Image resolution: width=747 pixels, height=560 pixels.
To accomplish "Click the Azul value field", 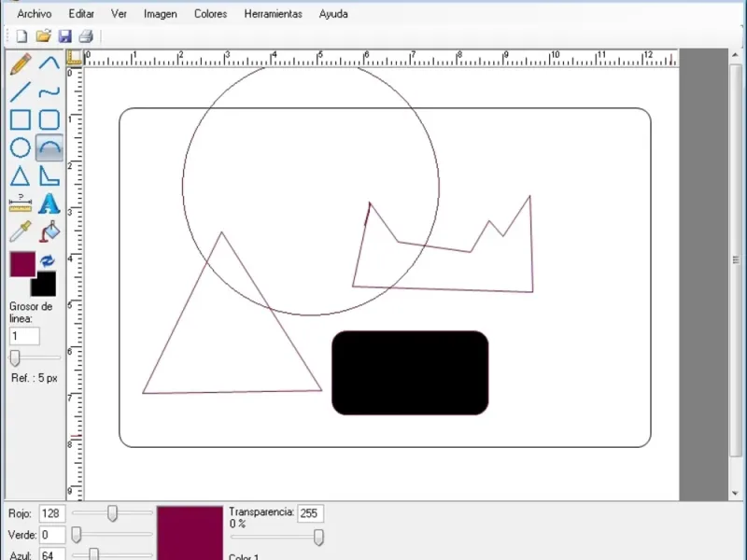I will (x=52, y=554).
